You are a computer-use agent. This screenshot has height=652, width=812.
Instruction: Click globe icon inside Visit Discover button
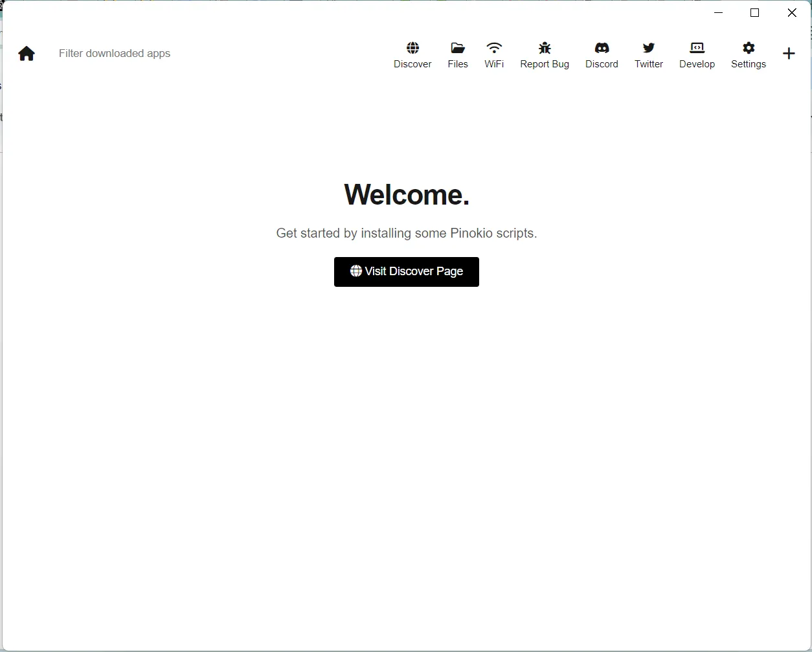click(x=356, y=271)
